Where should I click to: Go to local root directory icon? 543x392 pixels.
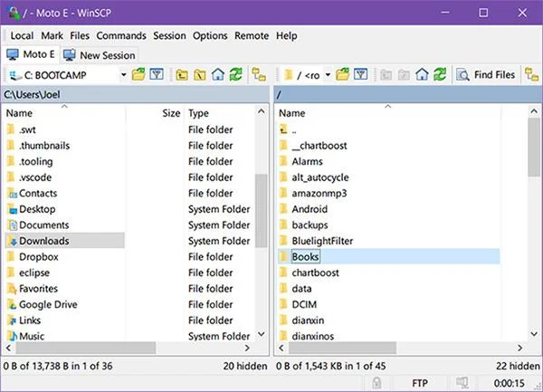200,74
